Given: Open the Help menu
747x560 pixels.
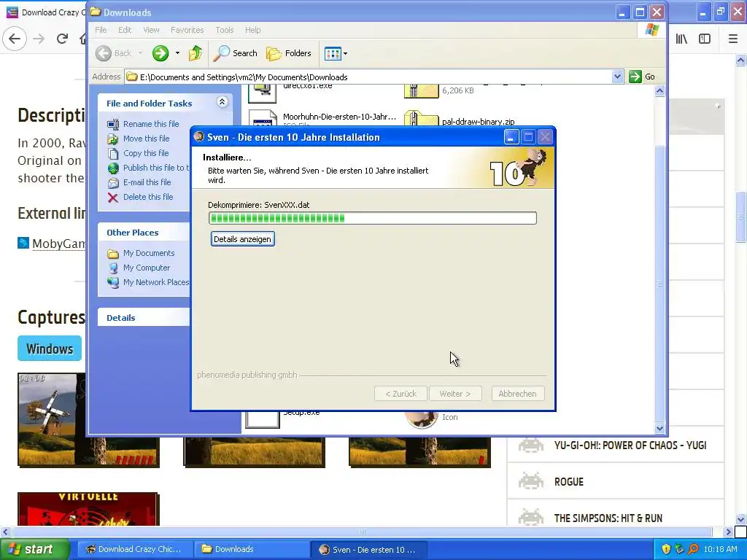Looking at the screenshot, I should tap(253, 30).
